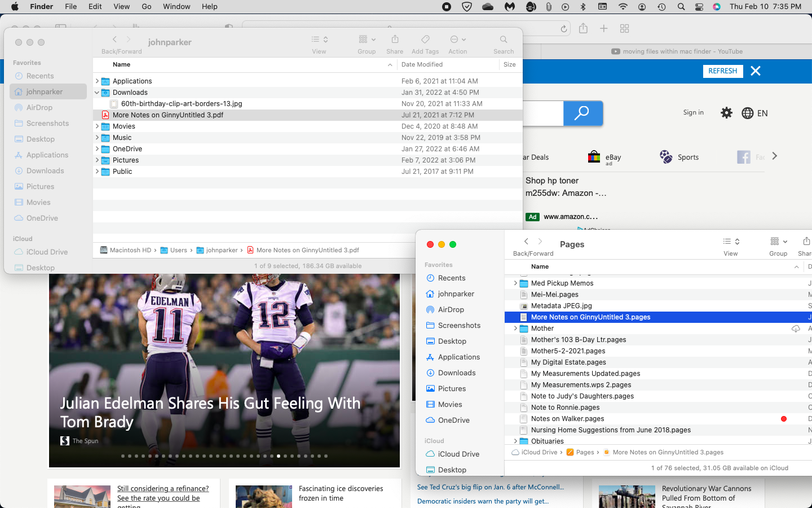Expand the Movies folder in the johnparker window
This screenshot has height=508, width=812.
(97, 126)
